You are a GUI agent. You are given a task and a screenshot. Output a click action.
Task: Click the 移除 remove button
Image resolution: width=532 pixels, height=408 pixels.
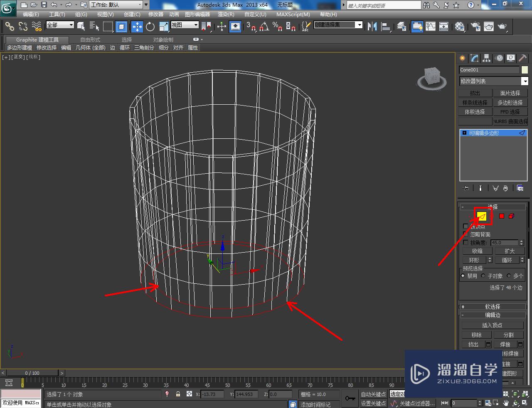pyautogui.click(x=477, y=335)
